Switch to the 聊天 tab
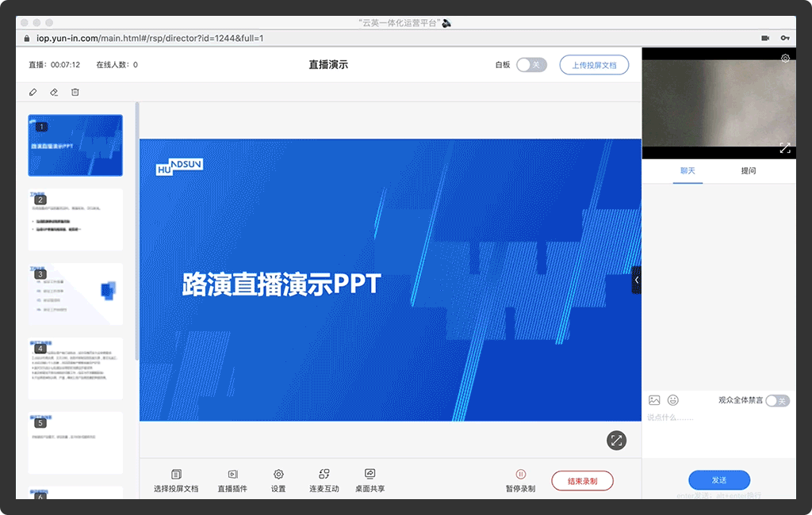The width and height of the screenshot is (812, 515). point(688,170)
